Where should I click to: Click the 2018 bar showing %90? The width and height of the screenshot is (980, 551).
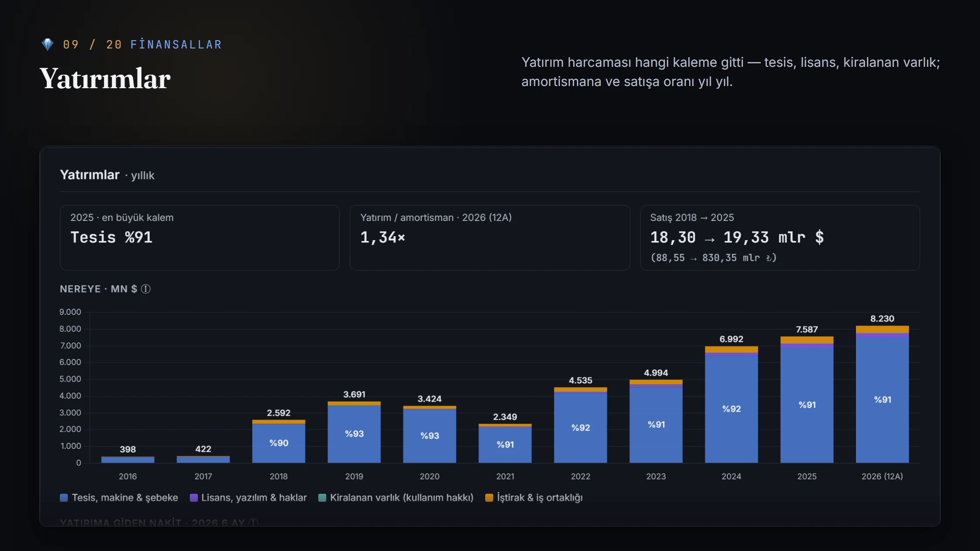point(279,441)
